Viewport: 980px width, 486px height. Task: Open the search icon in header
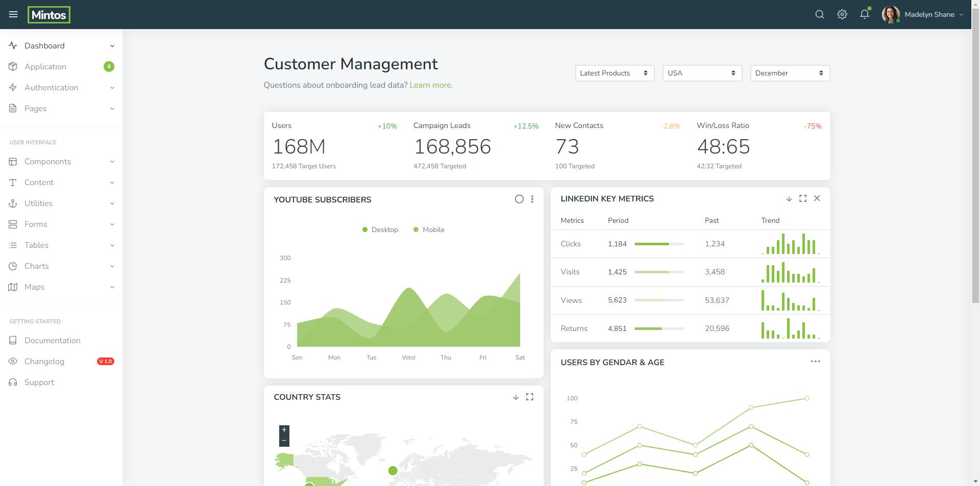pyautogui.click(x=820, y=14)
